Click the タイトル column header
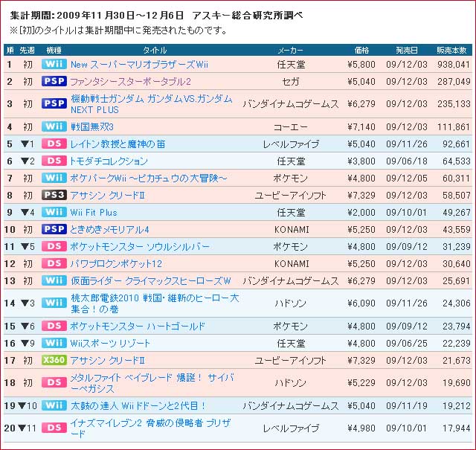 click(155, 50)
